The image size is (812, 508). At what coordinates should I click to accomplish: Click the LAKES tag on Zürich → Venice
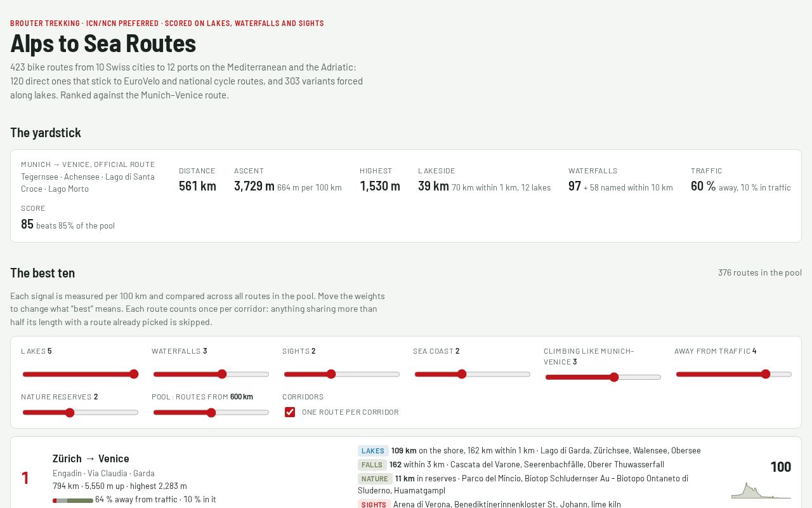tap(373, 451)
